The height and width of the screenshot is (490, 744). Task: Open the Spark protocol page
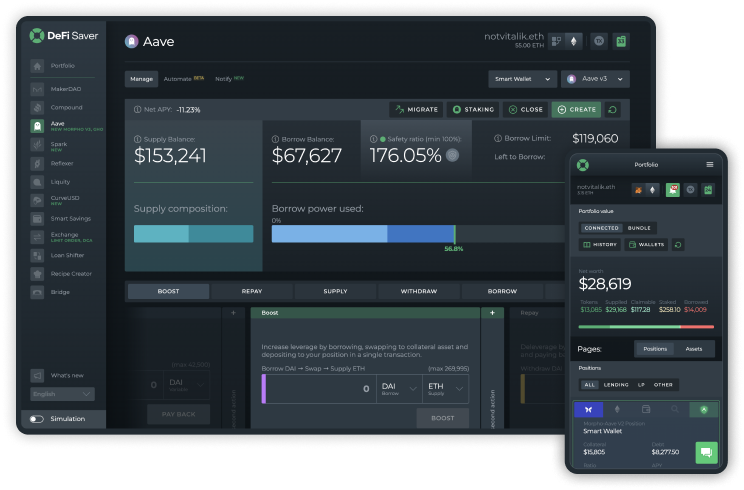[49, 145]
